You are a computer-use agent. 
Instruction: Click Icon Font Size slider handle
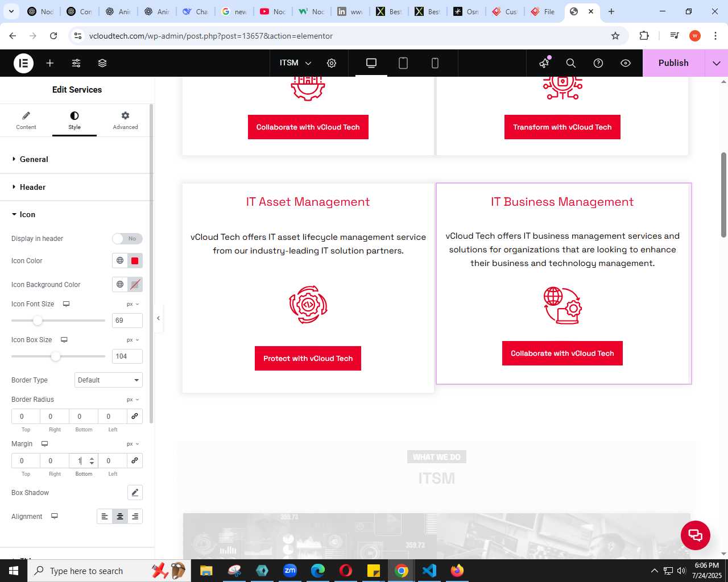[38, 321]
